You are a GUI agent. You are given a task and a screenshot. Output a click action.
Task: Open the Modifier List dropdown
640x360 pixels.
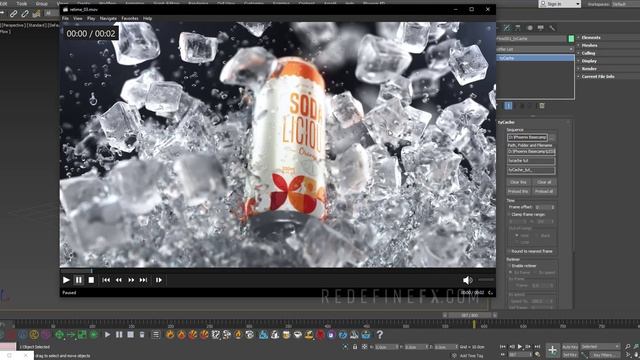coord(535,49)
